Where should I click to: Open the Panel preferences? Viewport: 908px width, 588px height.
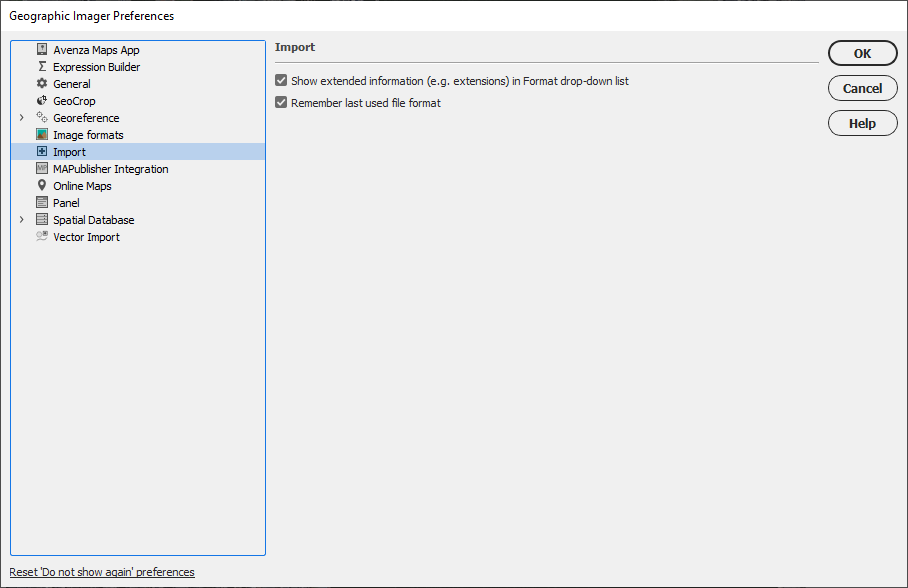coord(67,203)
